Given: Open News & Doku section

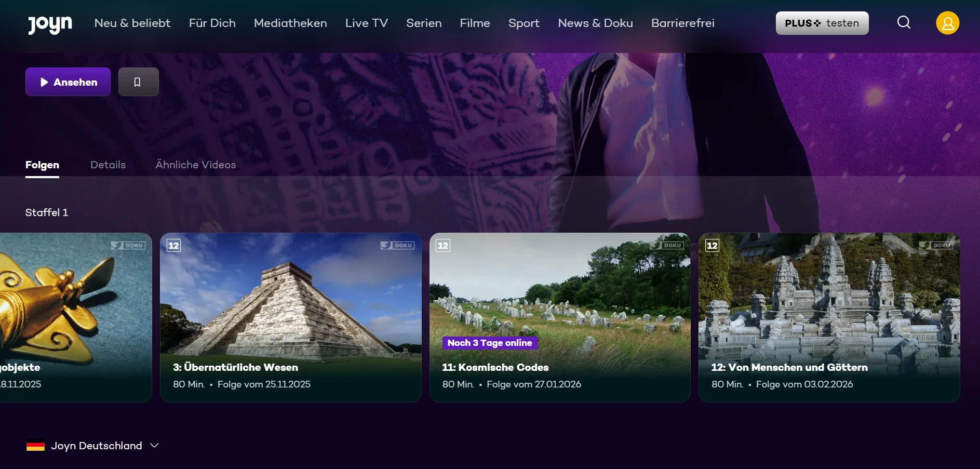Looking at the screenshot, I should point(595,23).
